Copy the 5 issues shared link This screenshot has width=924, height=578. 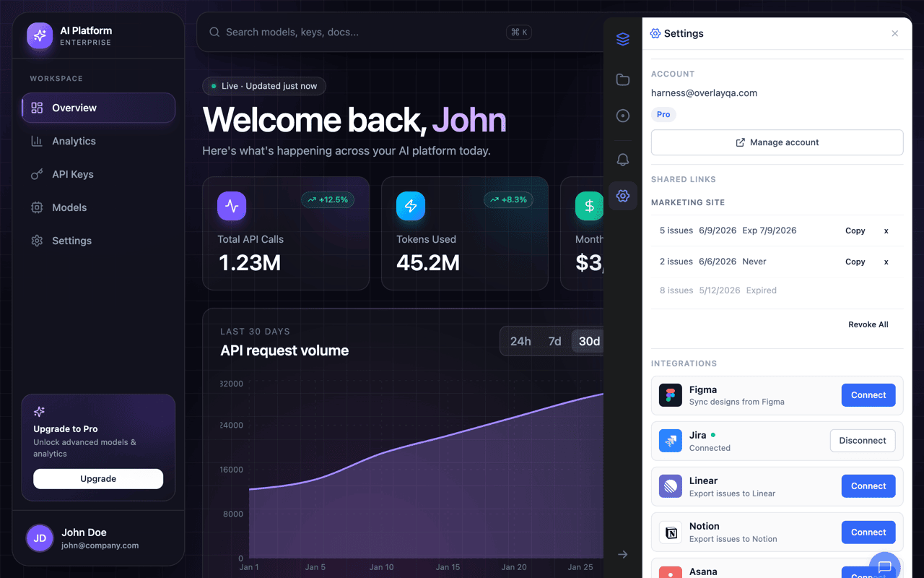[855, 230]
